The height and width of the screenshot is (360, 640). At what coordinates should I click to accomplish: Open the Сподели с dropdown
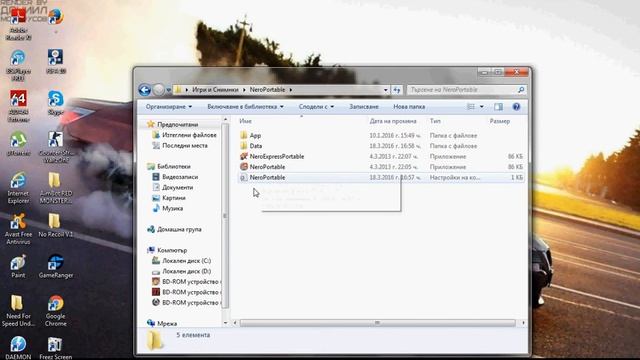coord(316,107)
